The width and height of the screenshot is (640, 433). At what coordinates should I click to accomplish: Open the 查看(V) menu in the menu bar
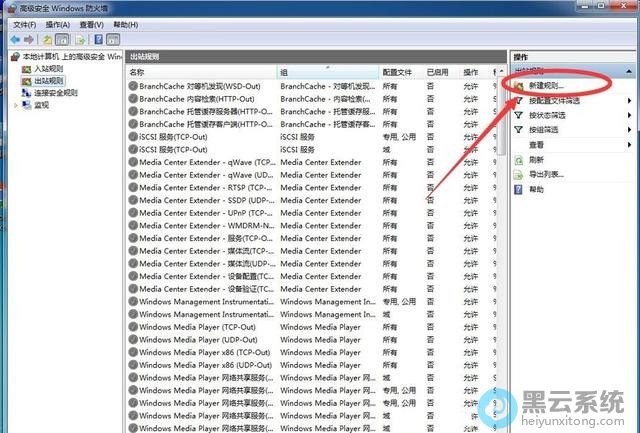coord(92,23)
